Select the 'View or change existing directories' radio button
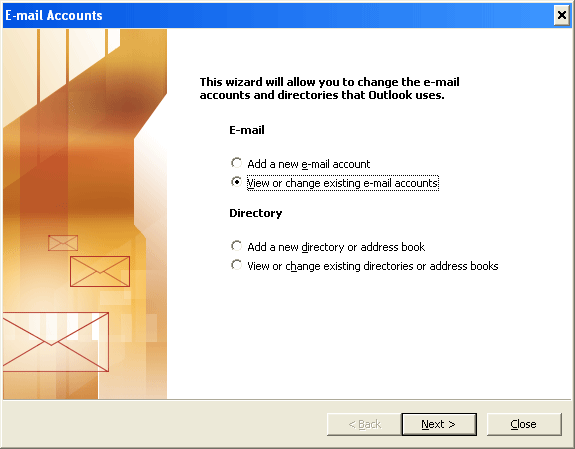The image size is (575, 449). 237,265
